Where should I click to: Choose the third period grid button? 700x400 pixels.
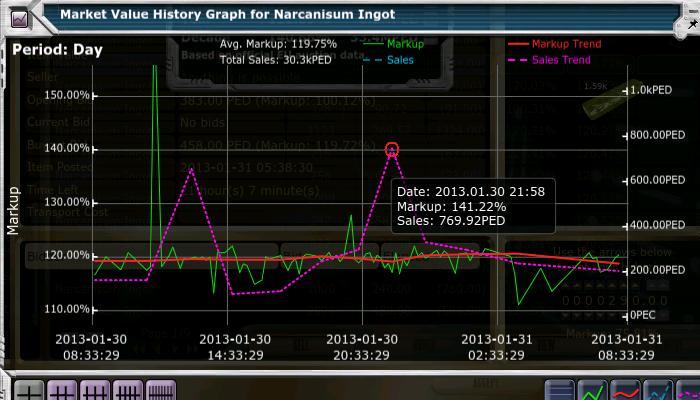click(95, 391)
